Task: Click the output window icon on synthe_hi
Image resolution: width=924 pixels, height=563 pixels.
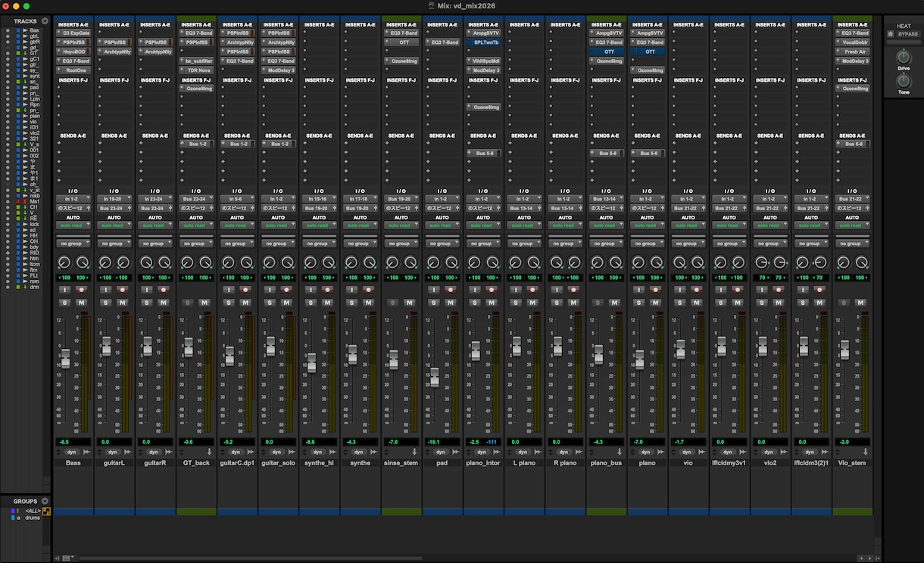Action: coord(331,452)
